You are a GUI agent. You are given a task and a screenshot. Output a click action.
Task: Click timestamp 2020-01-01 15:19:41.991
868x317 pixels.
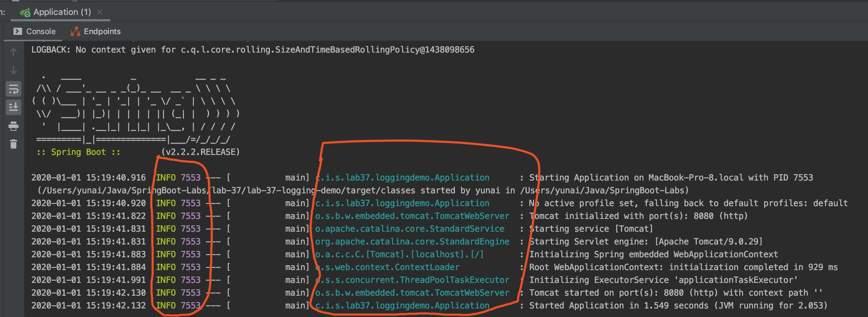pos(89,280)
